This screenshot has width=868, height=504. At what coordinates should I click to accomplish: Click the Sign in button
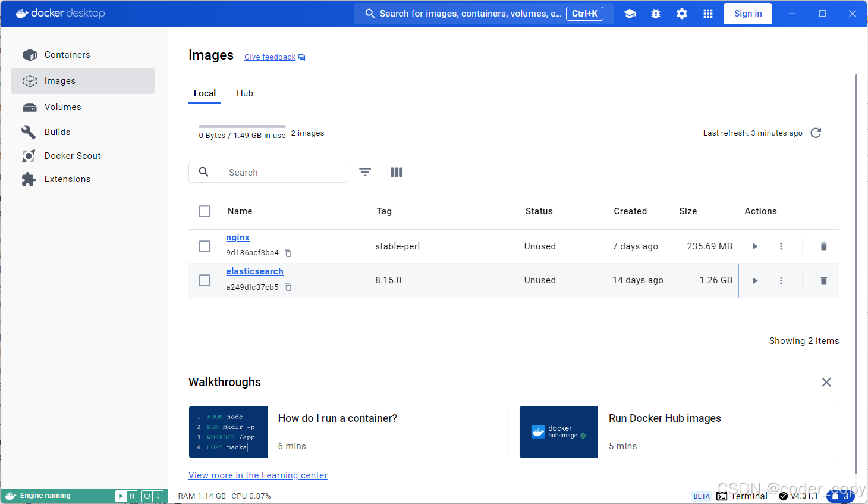pos(747,14)
